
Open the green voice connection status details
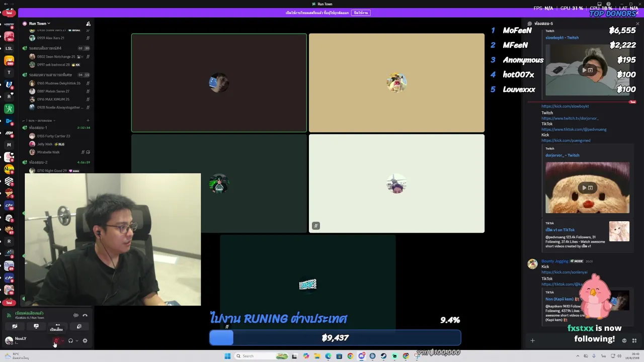click(29, 313)
